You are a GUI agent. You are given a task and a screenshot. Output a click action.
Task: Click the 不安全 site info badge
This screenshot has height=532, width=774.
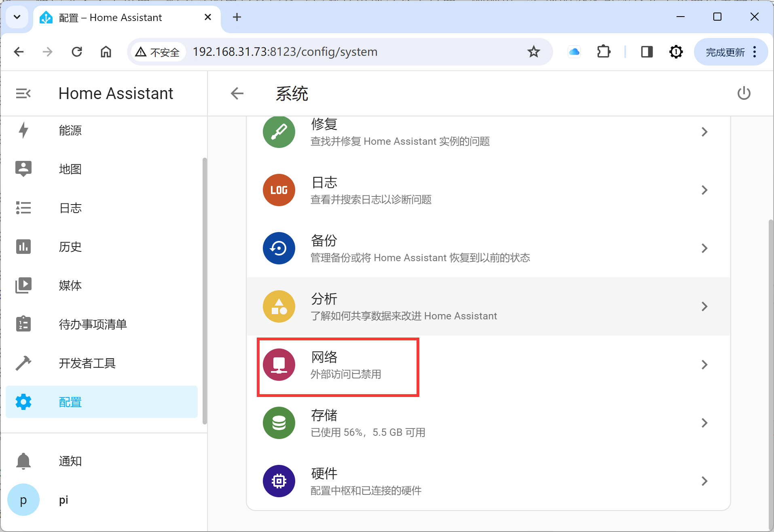pyautogui.click(x=158, y=52)
